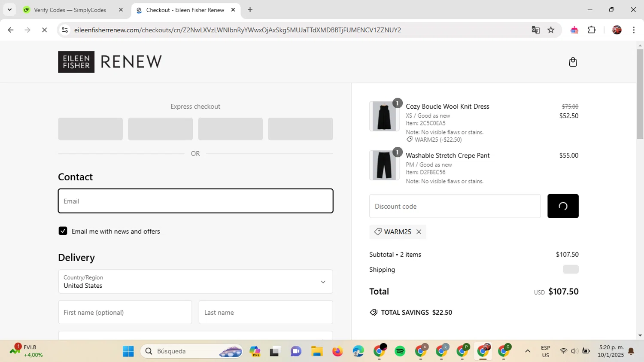Click the crossed-out $75.00 price

tap(570, 106)
